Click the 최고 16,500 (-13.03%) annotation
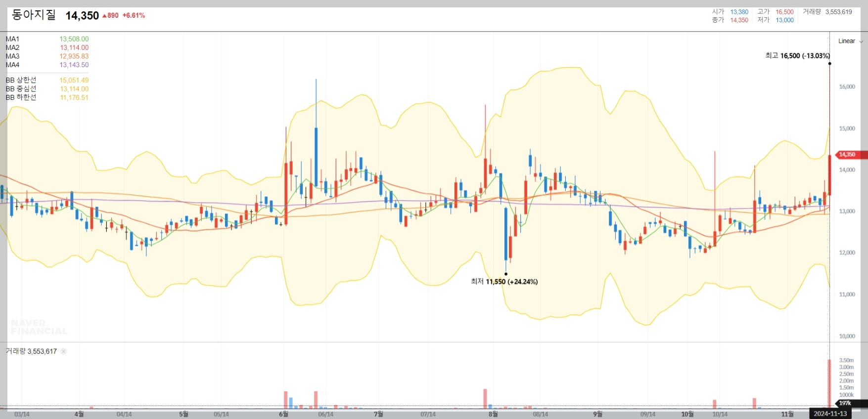Image resolution: width=868 pixels, height=419 pixels. [x=797, y=56]
